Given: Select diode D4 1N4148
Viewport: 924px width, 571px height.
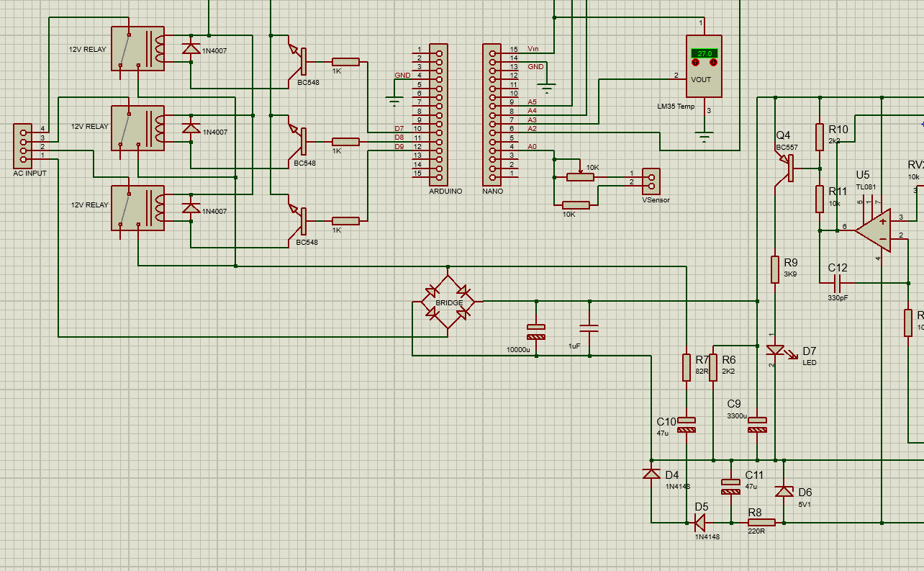Looking at the screenshot, I should pyautogui.click(x=651, y=474).
